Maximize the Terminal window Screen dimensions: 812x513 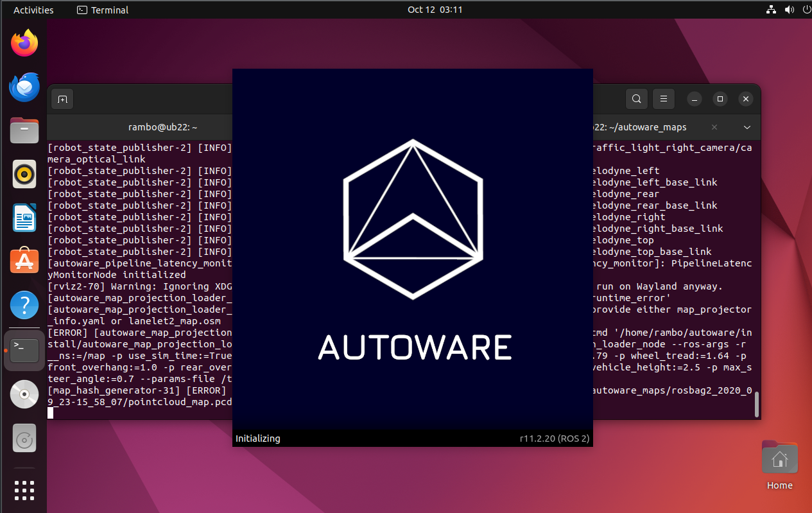[720, 99]
